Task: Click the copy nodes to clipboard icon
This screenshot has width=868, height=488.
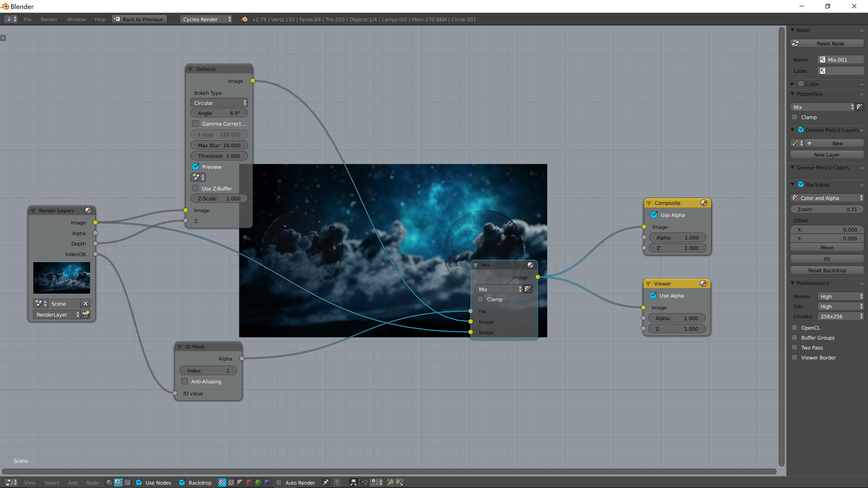Action: point(390,482)
